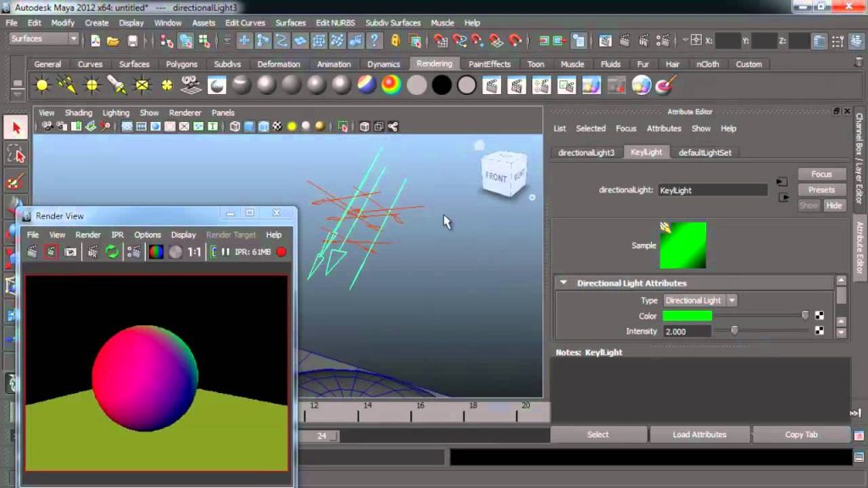Display alpha channel in Render View
The height and width of the screenshot is (488, 868).
[x=175, y=252]
